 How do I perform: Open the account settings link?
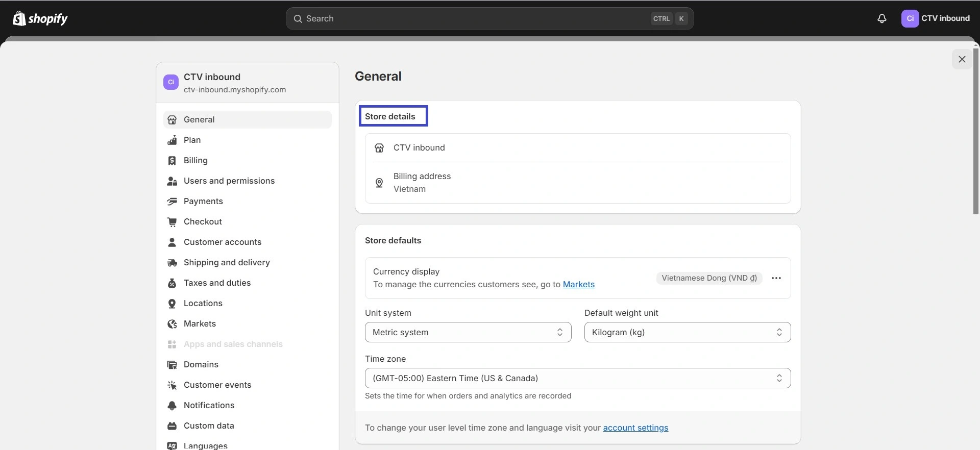pos(635,428)
